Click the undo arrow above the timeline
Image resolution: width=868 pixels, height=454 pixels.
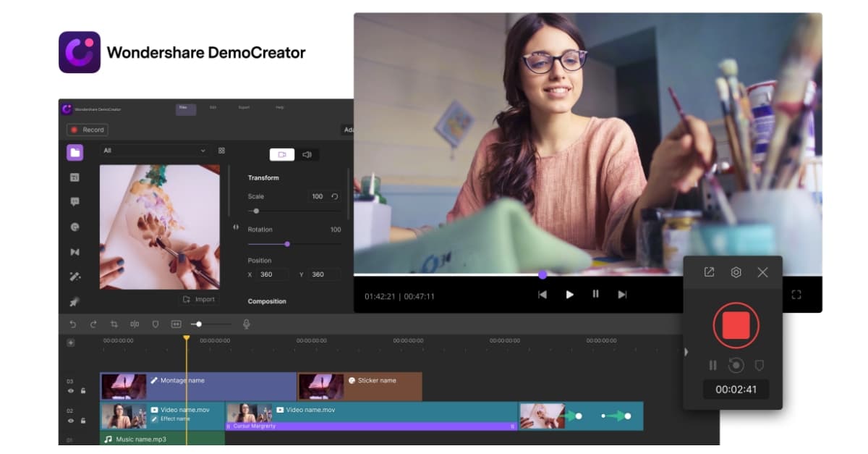(x=73, y=324)
